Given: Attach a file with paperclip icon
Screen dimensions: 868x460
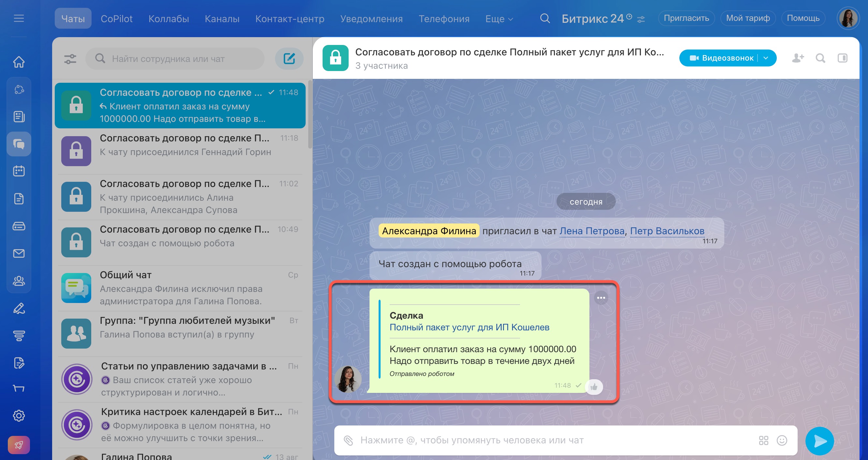Looking at the screenshot, I should pos(348,440).
